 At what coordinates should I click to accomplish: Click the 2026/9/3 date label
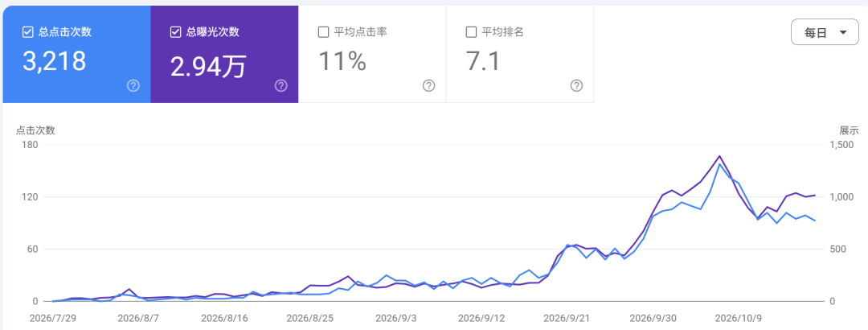click(x=395, y=319)
